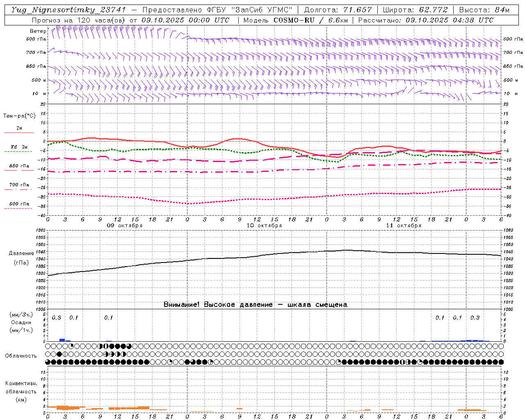Click the '(гПа)' unit under Давление
The image size is (525, 420).
[x=21, y=262]
